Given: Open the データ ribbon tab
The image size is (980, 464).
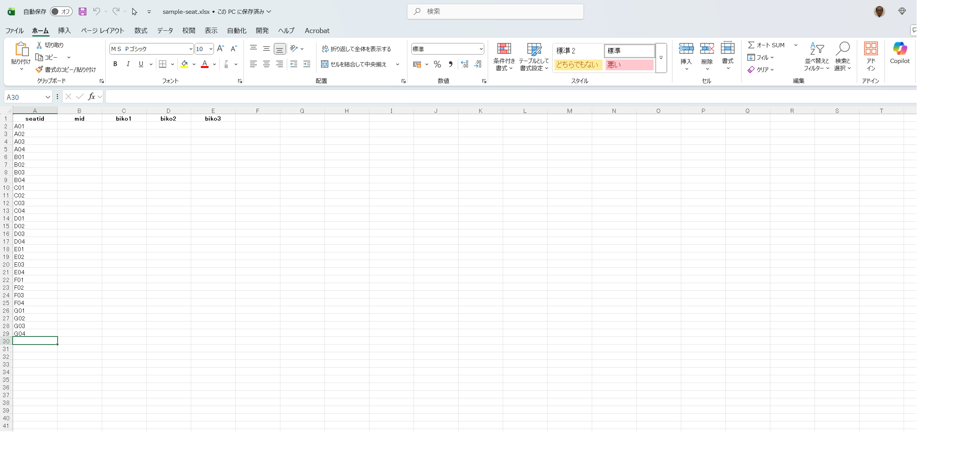Looking at the screenshot, I should 165,30.
